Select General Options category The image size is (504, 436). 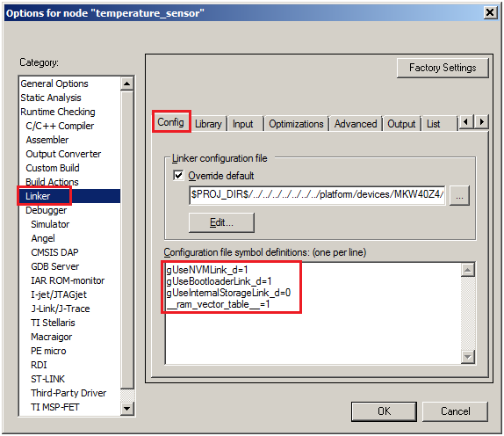tap(54, 84)
